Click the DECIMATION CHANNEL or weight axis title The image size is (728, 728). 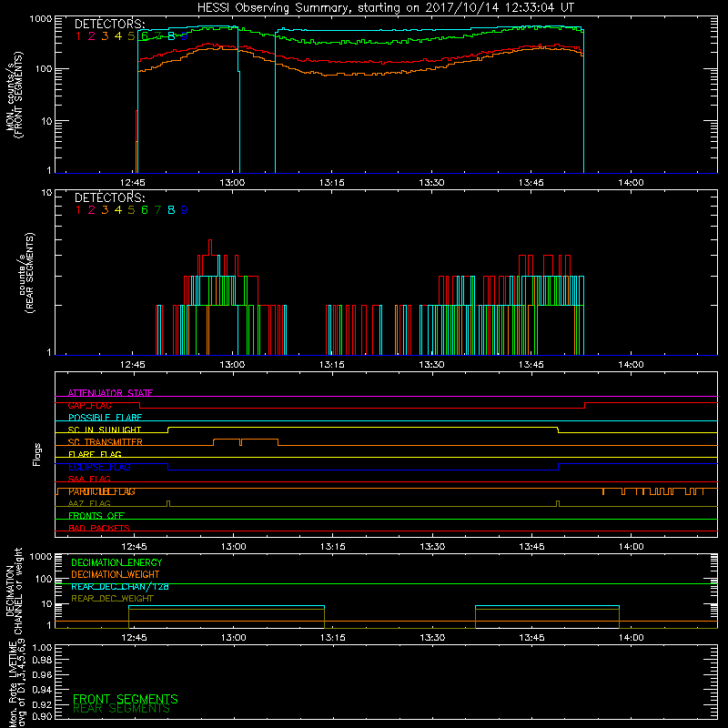coord(14,591)
